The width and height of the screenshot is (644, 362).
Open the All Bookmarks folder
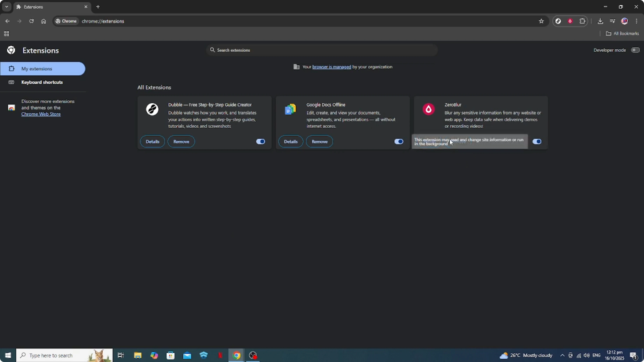pos(622,33)
